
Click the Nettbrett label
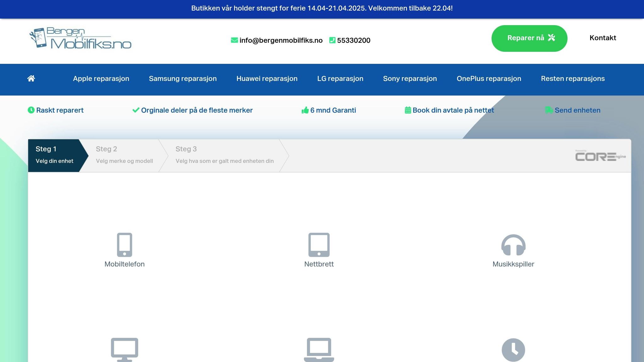click(x=319, y=264)
